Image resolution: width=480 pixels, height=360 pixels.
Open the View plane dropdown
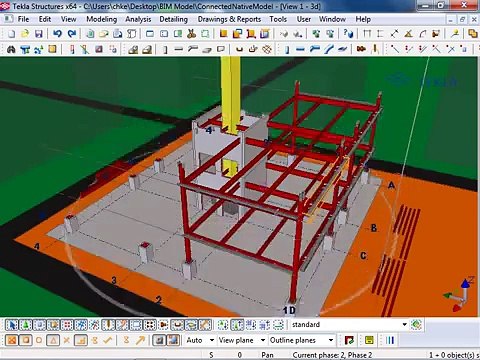click(x=263, y=340)
